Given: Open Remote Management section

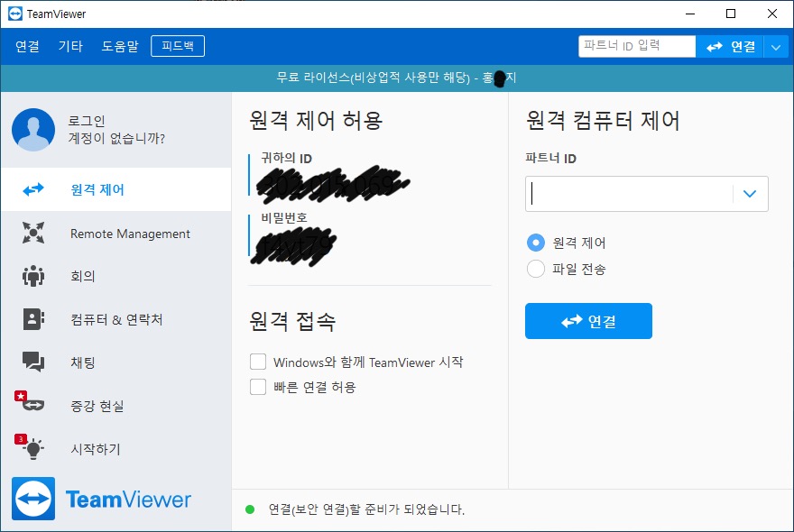Looking at the screenshot, I should click(x=116, y=233).
